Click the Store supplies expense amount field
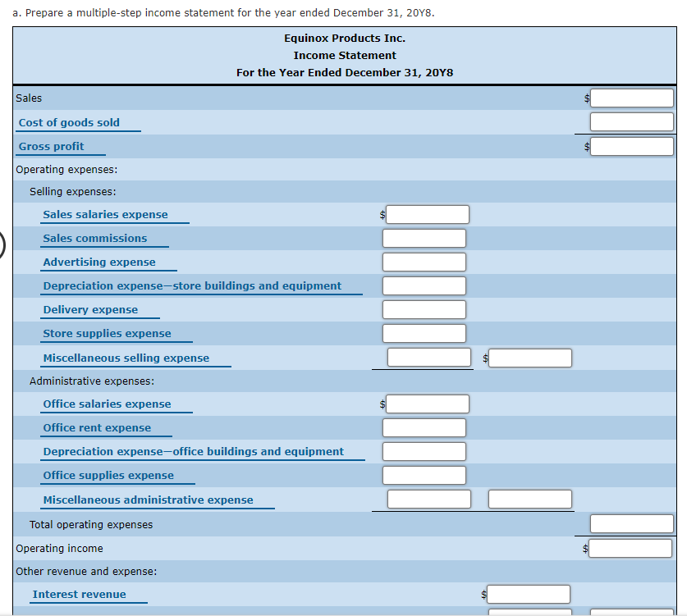The image size is (687, 616). [424, 333]
